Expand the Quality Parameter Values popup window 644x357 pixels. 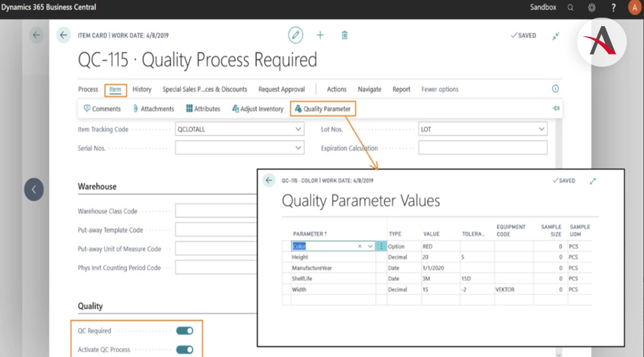point(592,181)
